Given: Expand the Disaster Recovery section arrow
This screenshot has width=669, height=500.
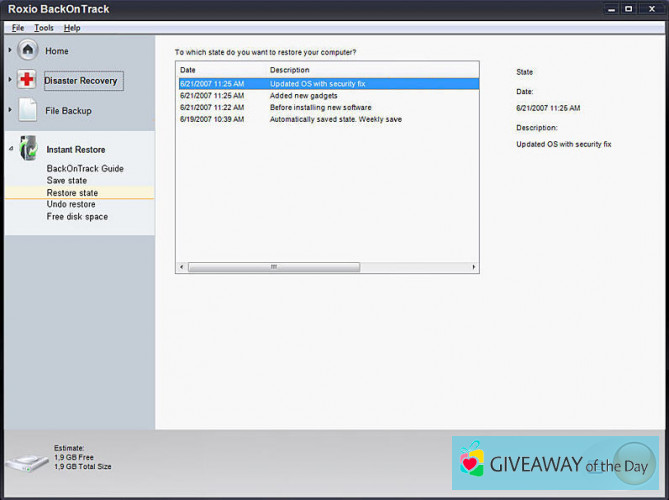Looking at the screenshot, I should pos(10,80).
